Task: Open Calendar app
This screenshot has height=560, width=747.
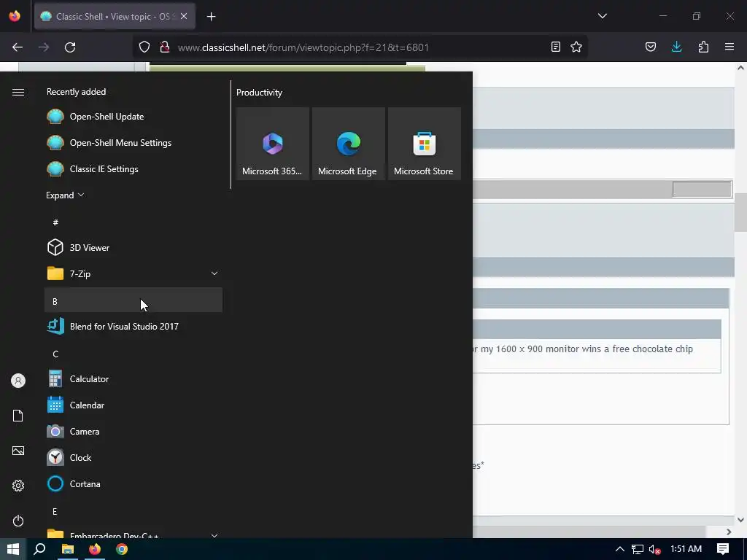Action: [x=133, y=405]
